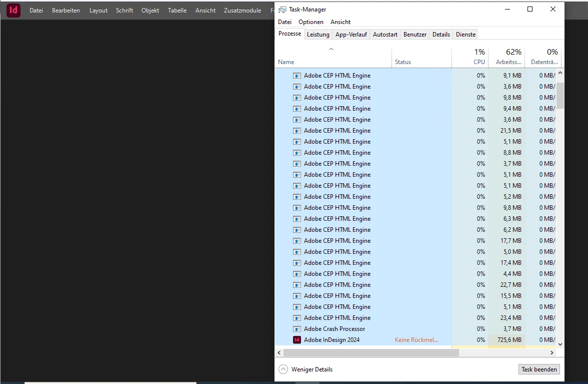Click the vertical scrollbar thumb

point(560,96)
